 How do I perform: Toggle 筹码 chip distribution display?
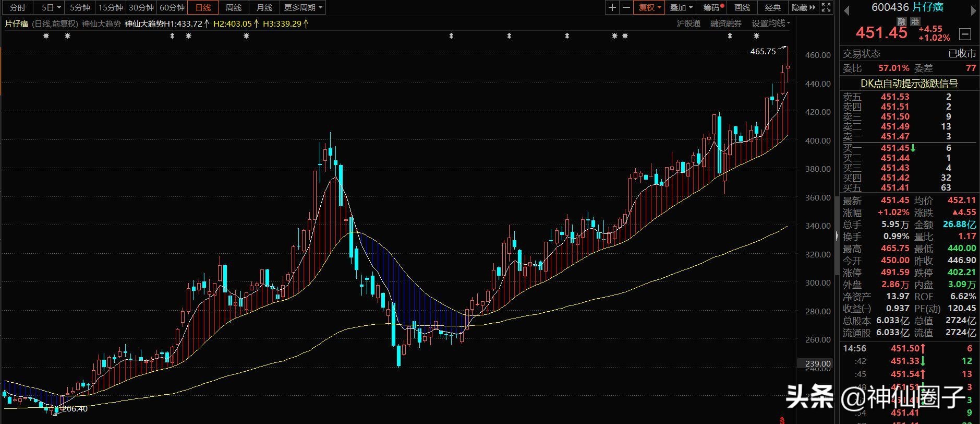coord(713,7)
